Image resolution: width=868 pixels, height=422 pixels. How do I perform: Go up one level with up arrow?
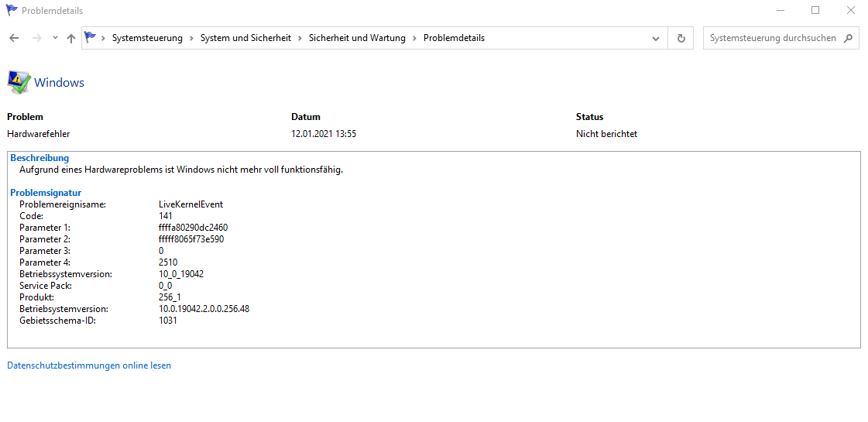(71, 38)
